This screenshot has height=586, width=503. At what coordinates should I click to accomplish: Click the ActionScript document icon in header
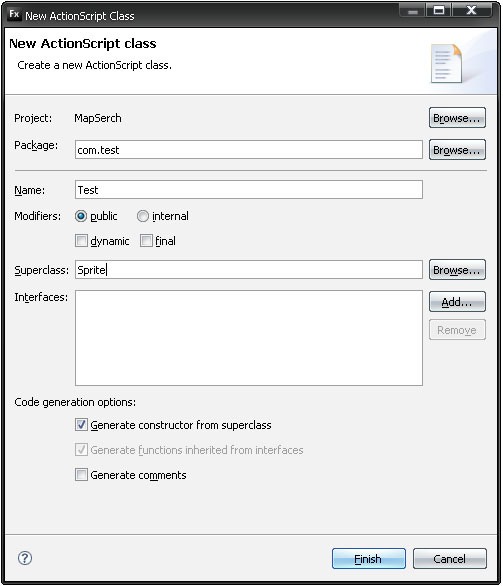coord(446,63)
